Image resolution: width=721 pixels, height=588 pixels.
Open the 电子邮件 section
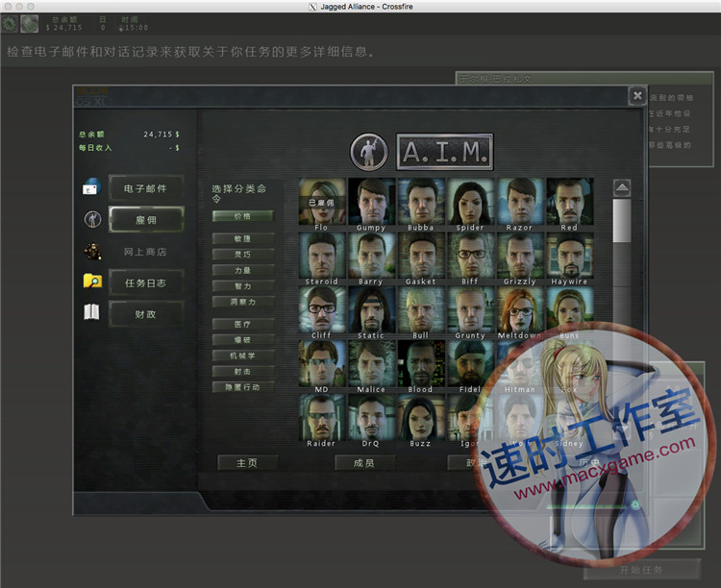146,188
